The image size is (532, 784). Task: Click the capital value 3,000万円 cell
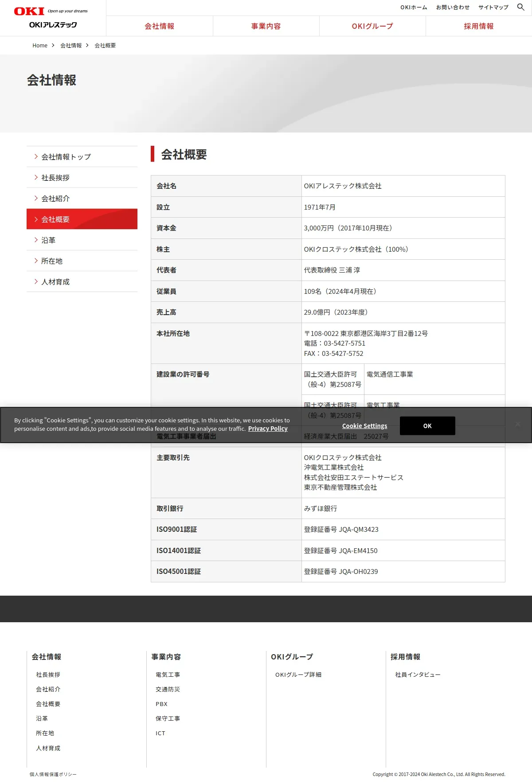point(403,228)
